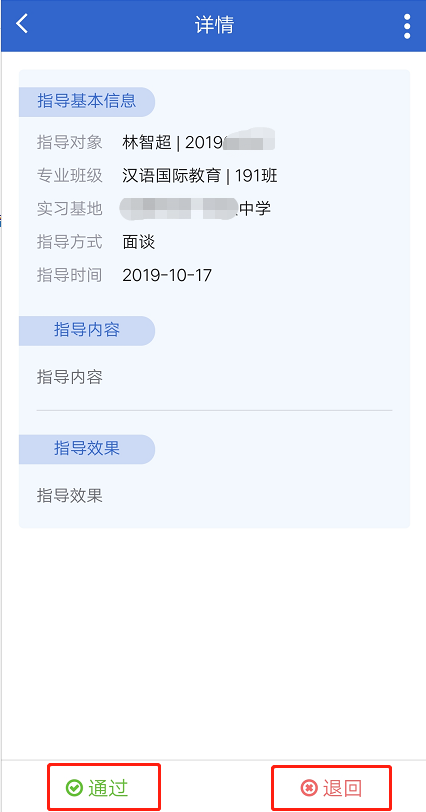This screenshot has height=812, width=426.
Task: Click the 汉语国际教育 | 191班 value
Action: tap(200, 176)
